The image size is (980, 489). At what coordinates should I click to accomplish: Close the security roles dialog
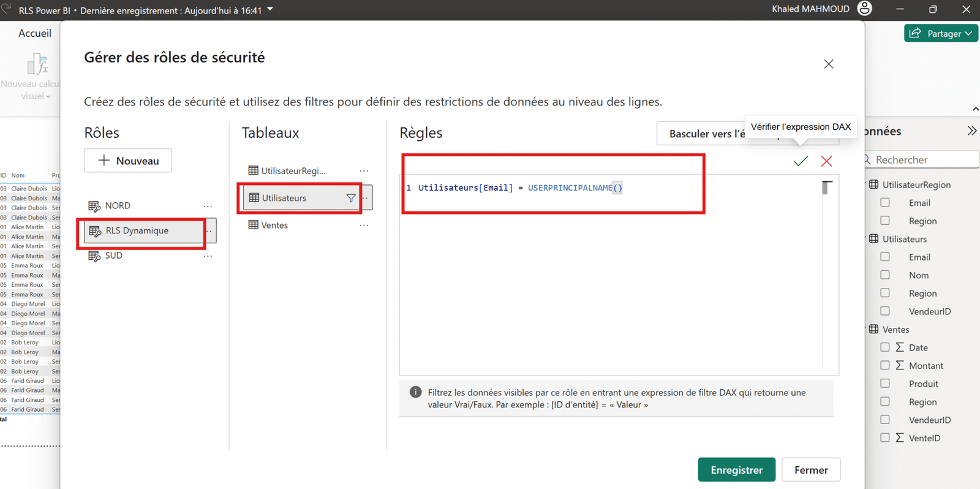(x=829, y=64)
